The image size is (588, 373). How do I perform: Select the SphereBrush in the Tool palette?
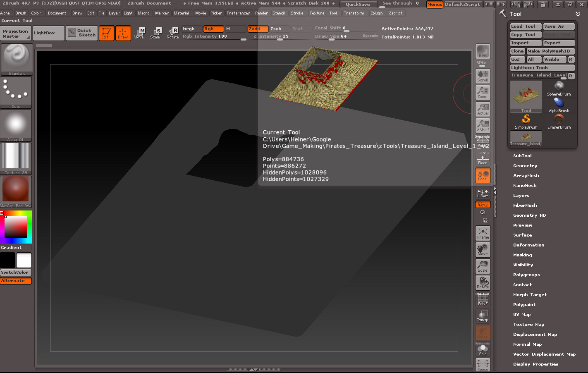point(559,87)
